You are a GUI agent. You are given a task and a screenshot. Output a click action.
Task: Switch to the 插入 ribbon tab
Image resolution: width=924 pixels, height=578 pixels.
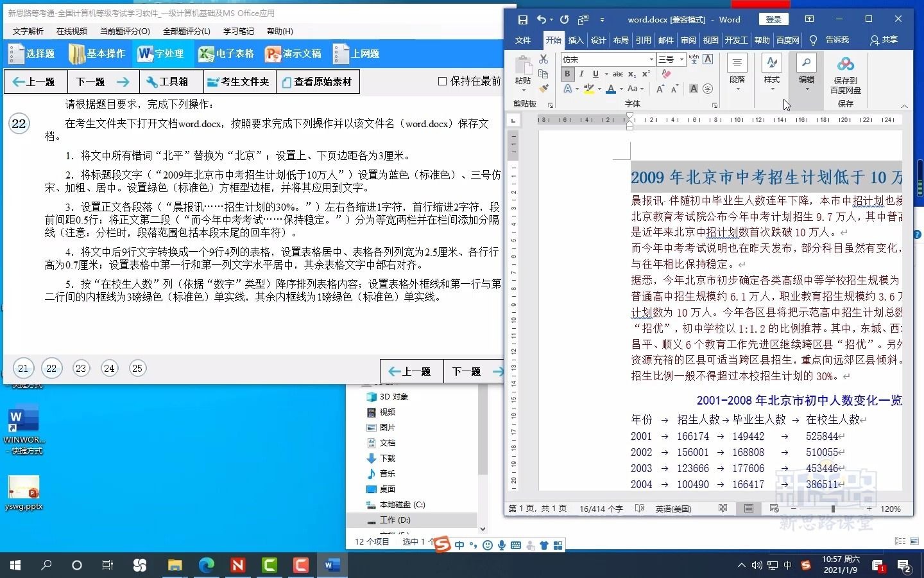(576, 40)
